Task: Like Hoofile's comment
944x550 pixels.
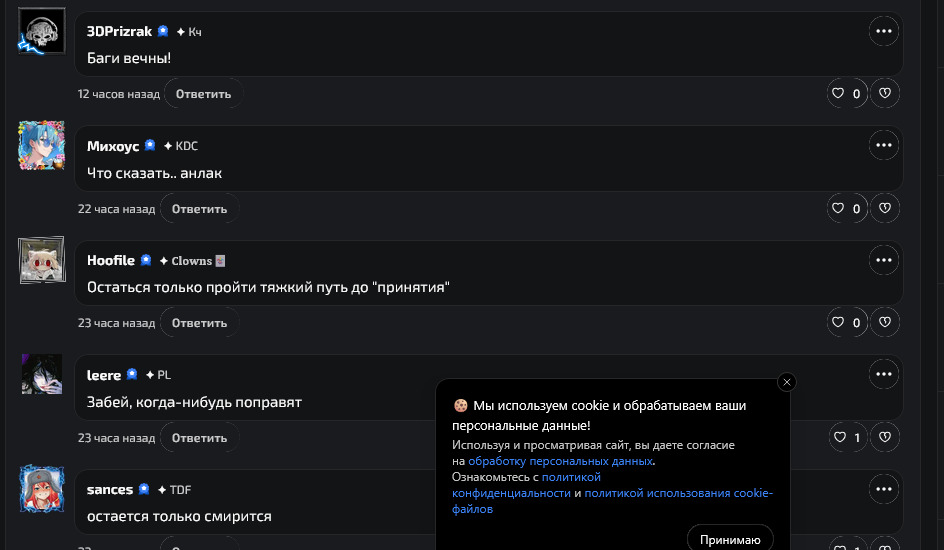Action: (838, 323)
